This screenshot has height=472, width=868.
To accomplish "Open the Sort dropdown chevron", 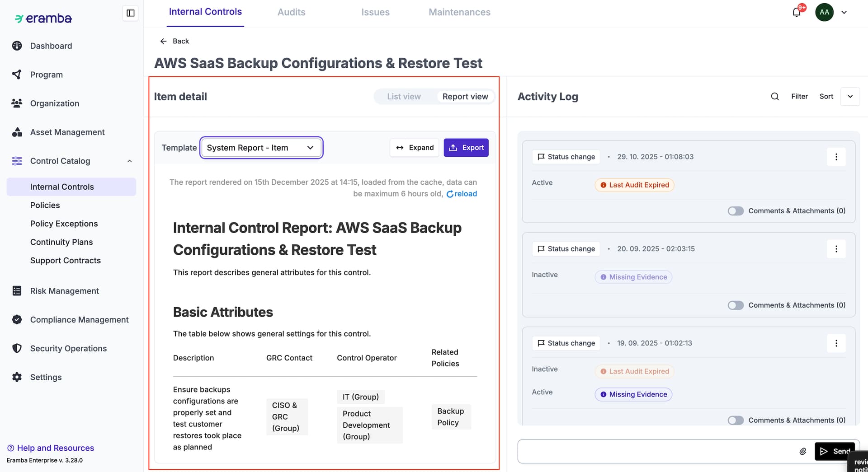I will 850,97.
